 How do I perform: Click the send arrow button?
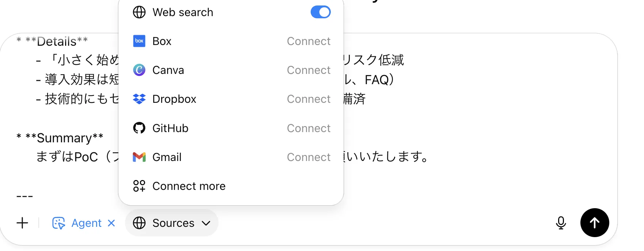pyautogui.click(x=595, y=222)
